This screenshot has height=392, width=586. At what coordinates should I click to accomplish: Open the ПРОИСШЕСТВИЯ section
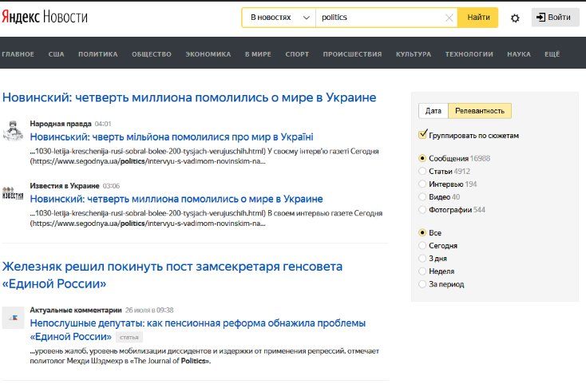pyautogui.click(x=352, y=54)
